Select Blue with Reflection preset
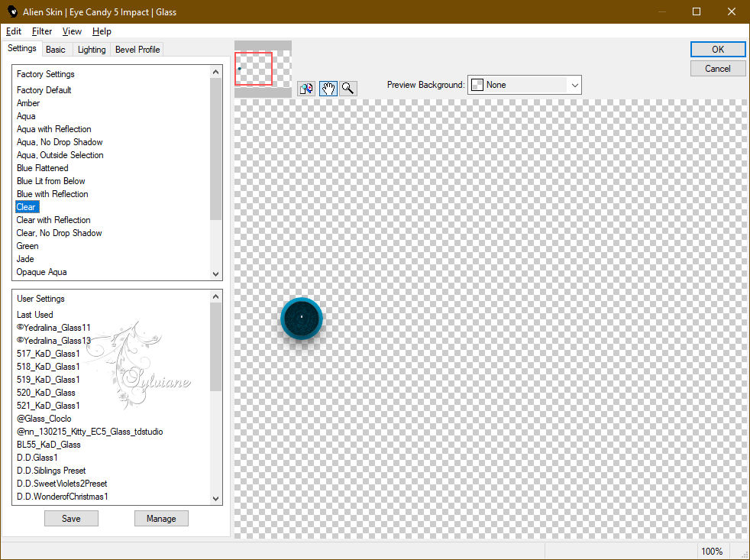The width and height of the screenshot is (750, 560). point(52,194)
